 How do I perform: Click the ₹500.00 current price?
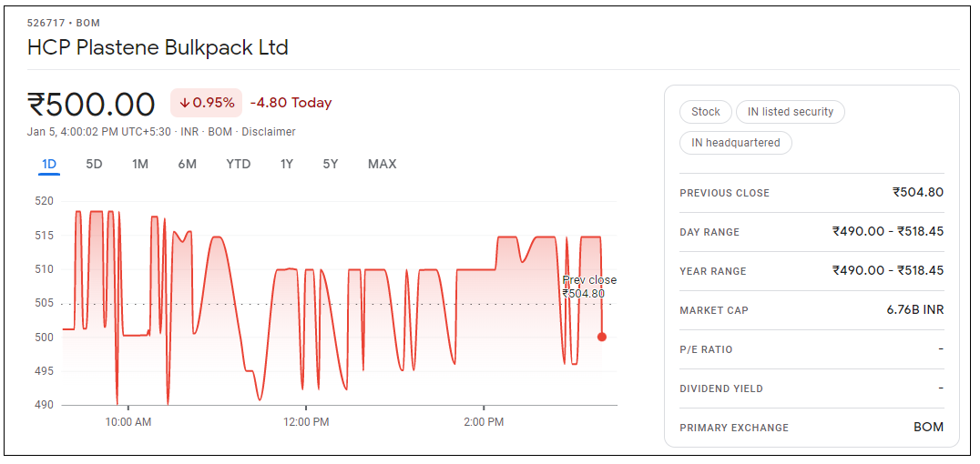92,104
